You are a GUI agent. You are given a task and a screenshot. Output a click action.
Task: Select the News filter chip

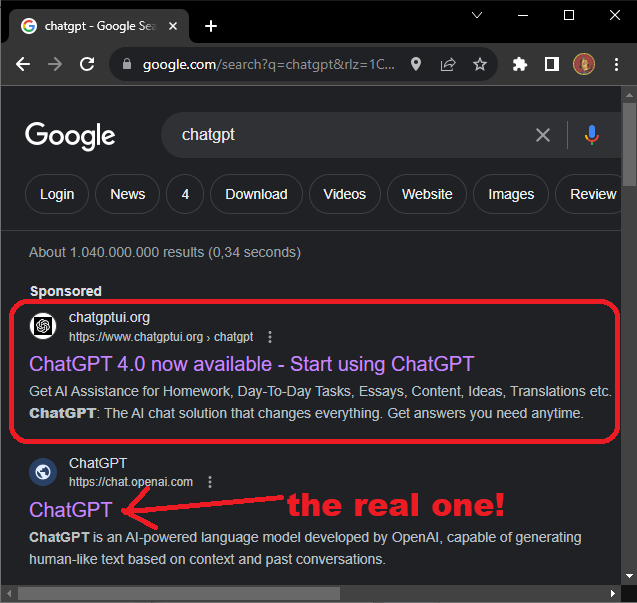click(127, 194)
